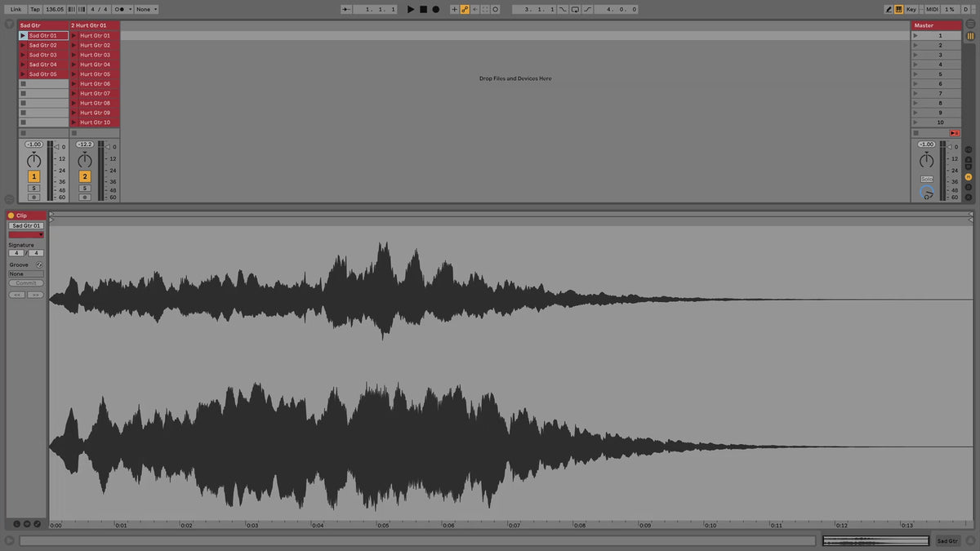Click track 2 pan knob
980x551 pixels.
coord(84,161)
